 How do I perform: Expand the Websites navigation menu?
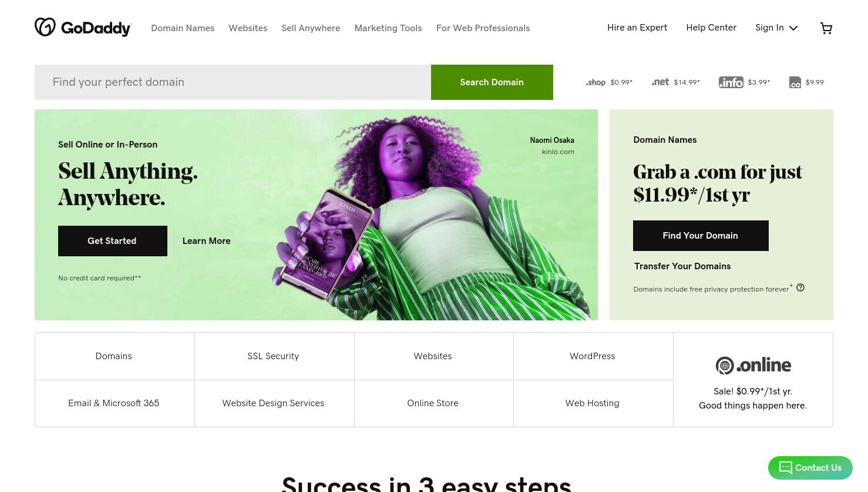(248, 28)
